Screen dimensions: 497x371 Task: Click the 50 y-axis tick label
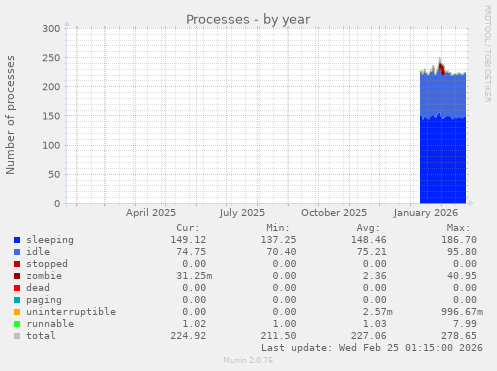point(54,174)
